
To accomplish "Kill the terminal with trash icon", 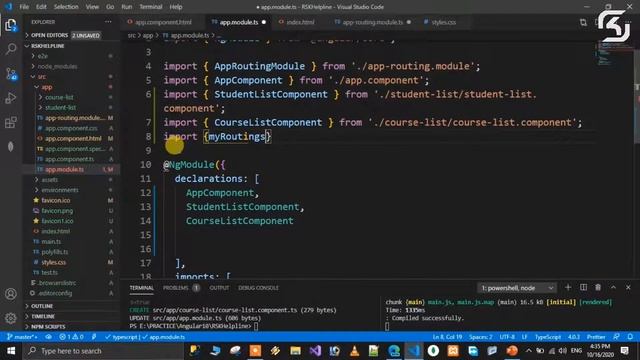I will pos(598,288).
